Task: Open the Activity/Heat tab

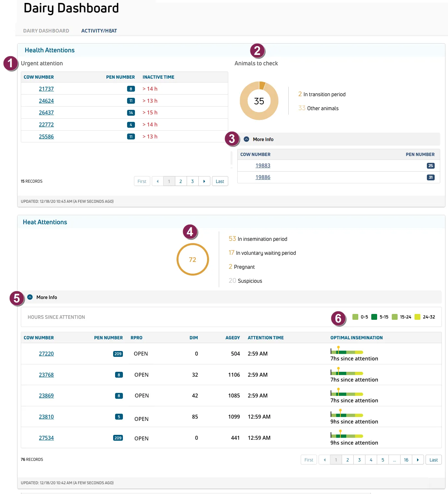Action: coord(99,31)
